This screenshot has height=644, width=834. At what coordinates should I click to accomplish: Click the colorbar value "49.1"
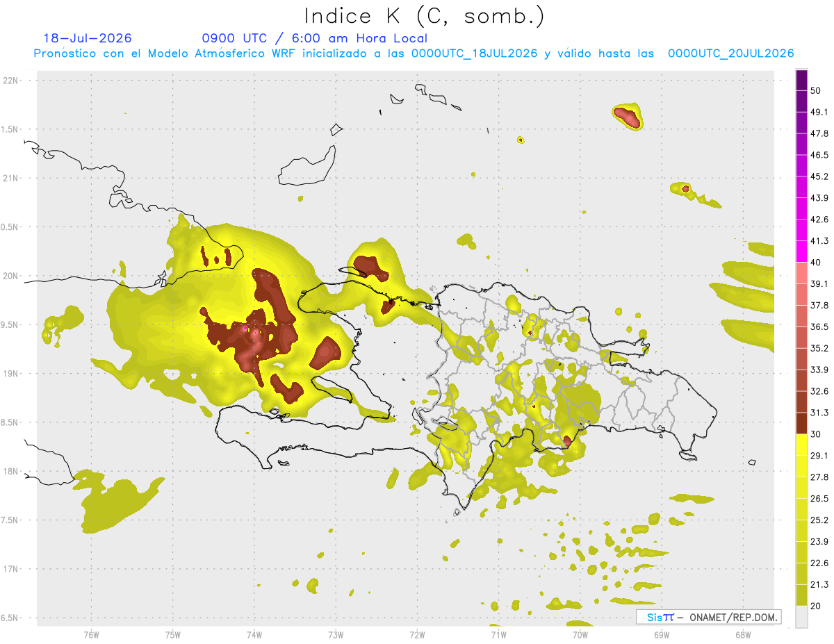819,113
